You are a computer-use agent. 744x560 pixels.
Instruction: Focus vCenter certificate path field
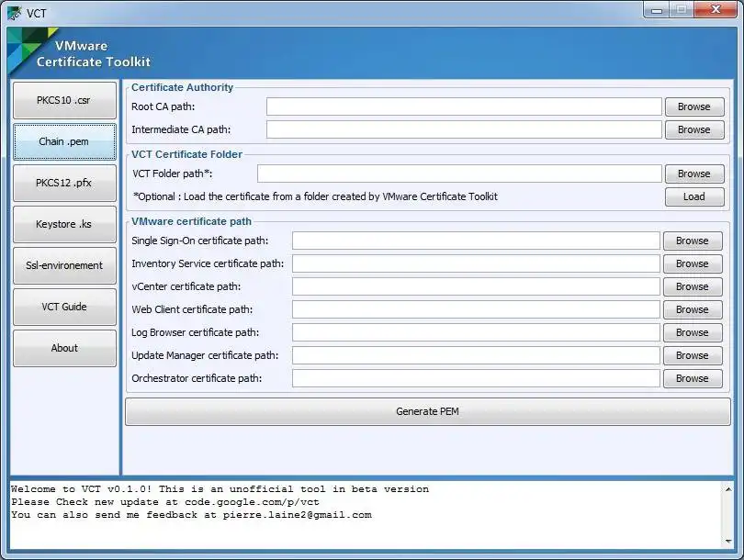click(476, 286)
